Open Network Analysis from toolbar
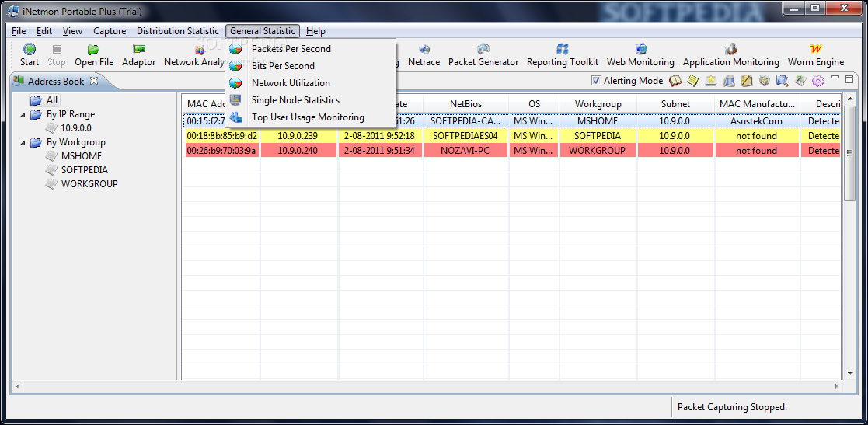 click(x=200, y=51)
